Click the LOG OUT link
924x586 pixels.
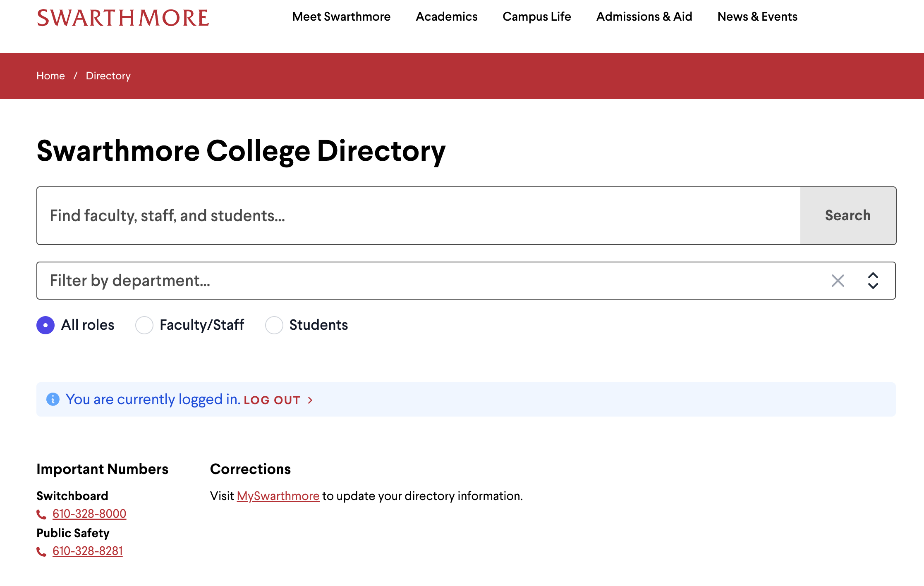click(272, 400)
